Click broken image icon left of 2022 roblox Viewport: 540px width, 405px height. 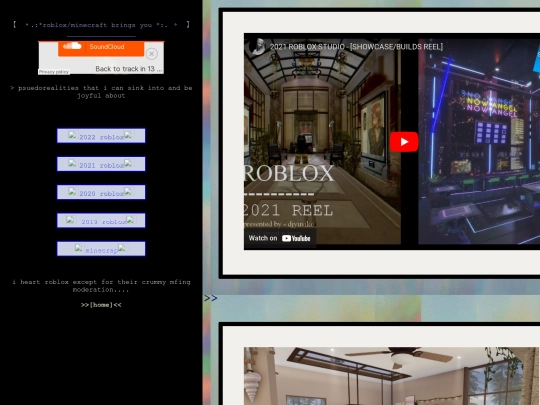[72, 135]
